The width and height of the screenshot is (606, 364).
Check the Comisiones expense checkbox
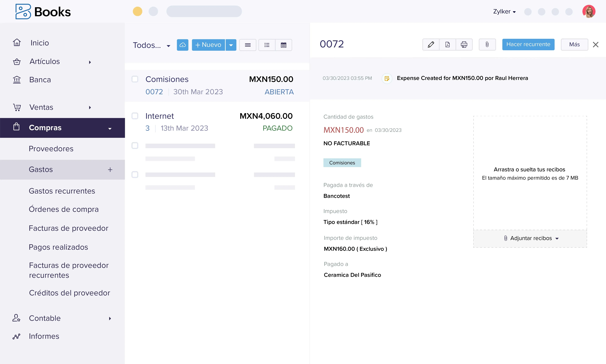click(135, 79)
